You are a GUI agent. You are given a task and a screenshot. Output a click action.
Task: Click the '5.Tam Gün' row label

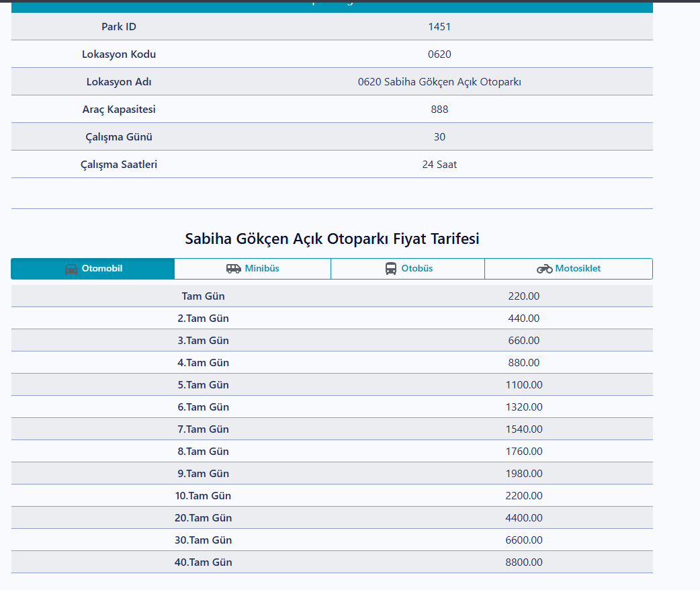pos(203,385)
